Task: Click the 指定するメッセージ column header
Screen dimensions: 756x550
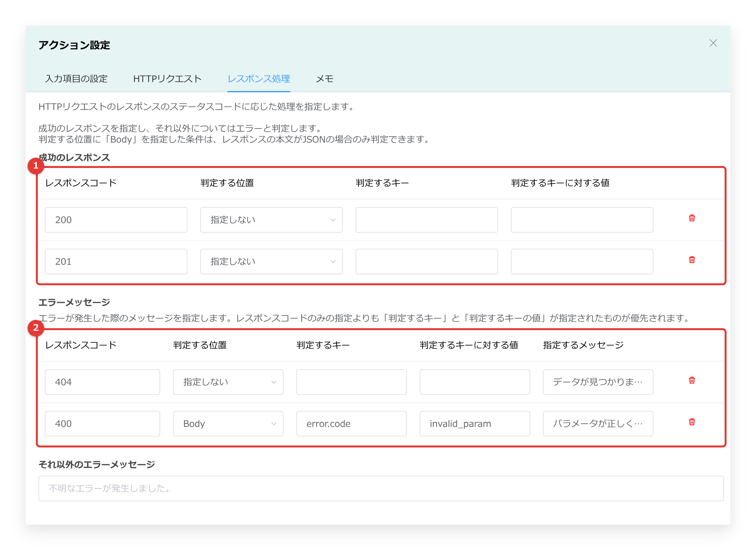Action: pos(583,345)
